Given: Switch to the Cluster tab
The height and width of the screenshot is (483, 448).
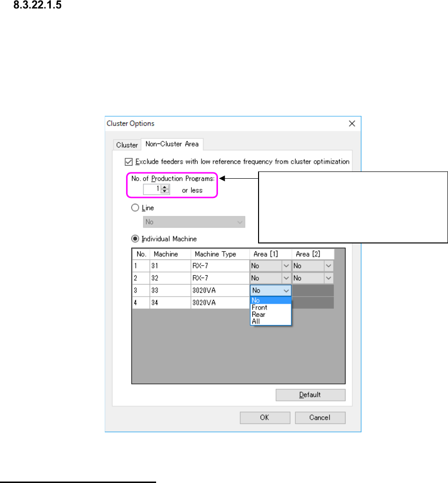Looking at the screenshot, I should click(x=127, y=145).
